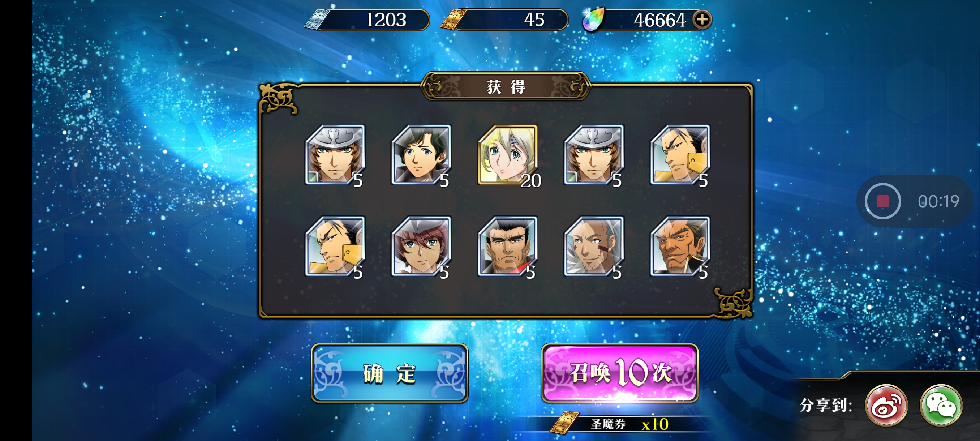Select gold-collared man at start of bottom row
The width and height of the screenshot is (980, 441).
[335, 247]
